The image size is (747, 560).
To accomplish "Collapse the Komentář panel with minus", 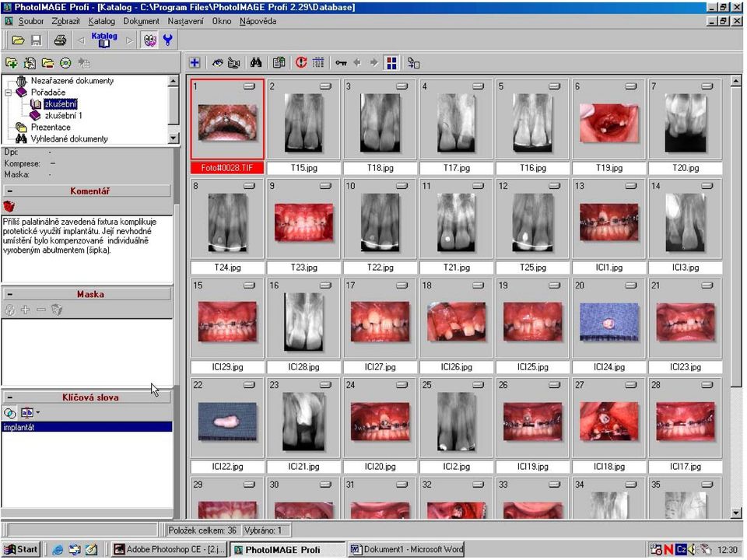I will [x=10, y=191].
